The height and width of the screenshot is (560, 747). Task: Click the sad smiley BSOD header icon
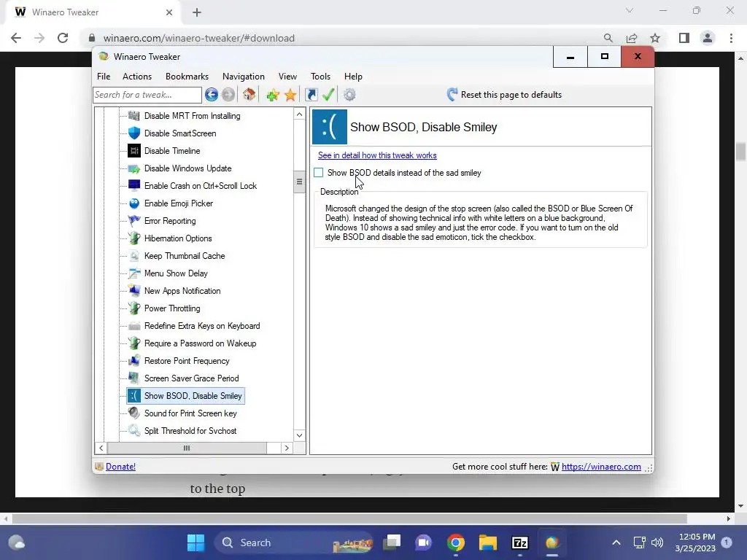click(x=330, y=127)
